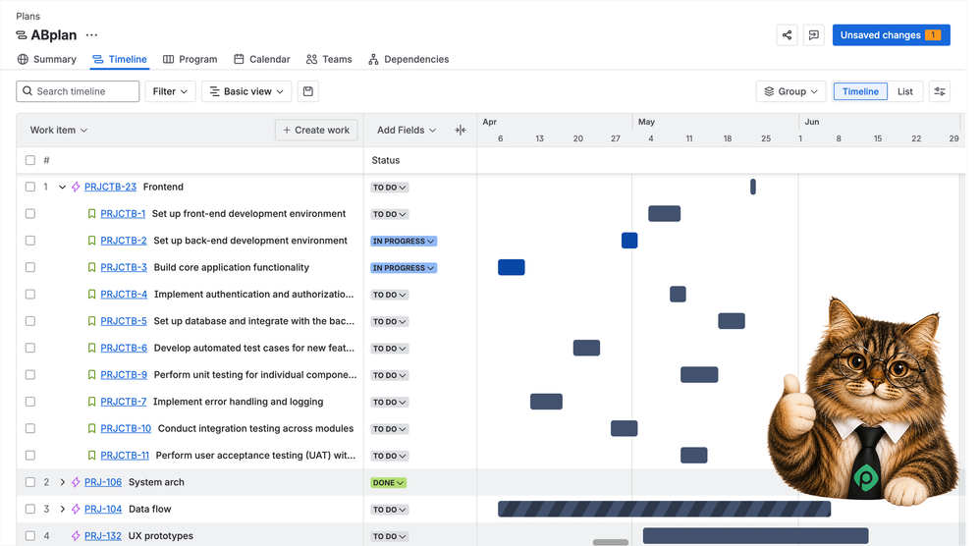The width and height of the screenshot is (980, 546).
Task: Select the checkbox for PRJ-104 Data flow
Action: [x=30, y=509]
